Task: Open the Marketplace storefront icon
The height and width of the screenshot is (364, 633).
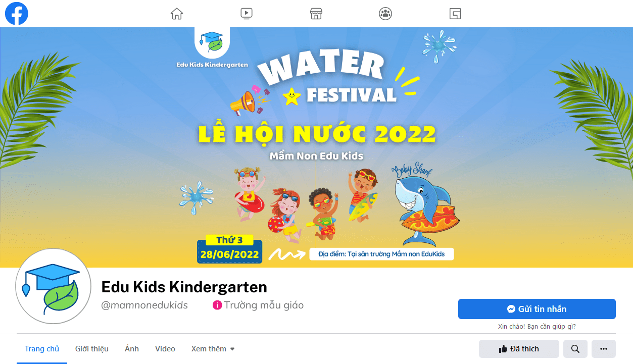Action: click(x=316, y=14)
